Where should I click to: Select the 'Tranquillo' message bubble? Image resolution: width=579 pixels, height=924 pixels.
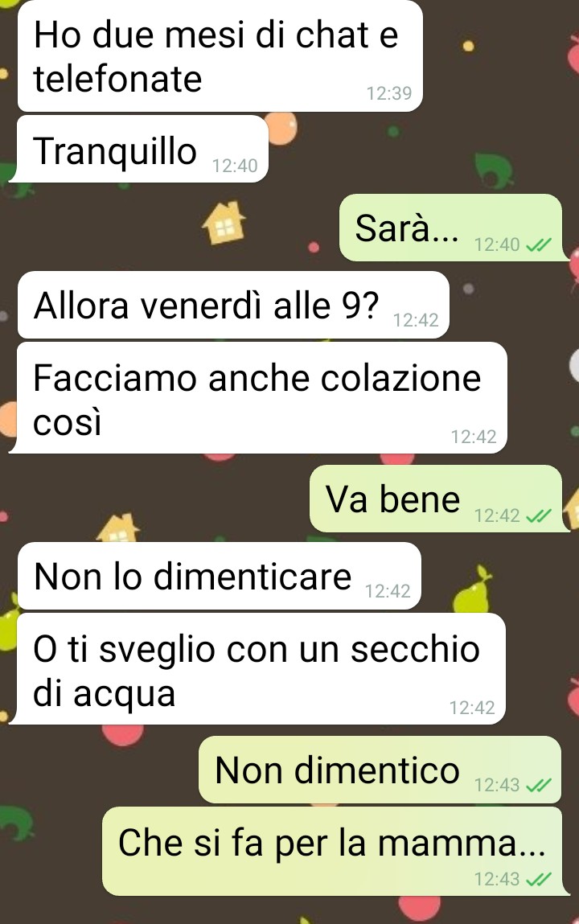(139, 149)
